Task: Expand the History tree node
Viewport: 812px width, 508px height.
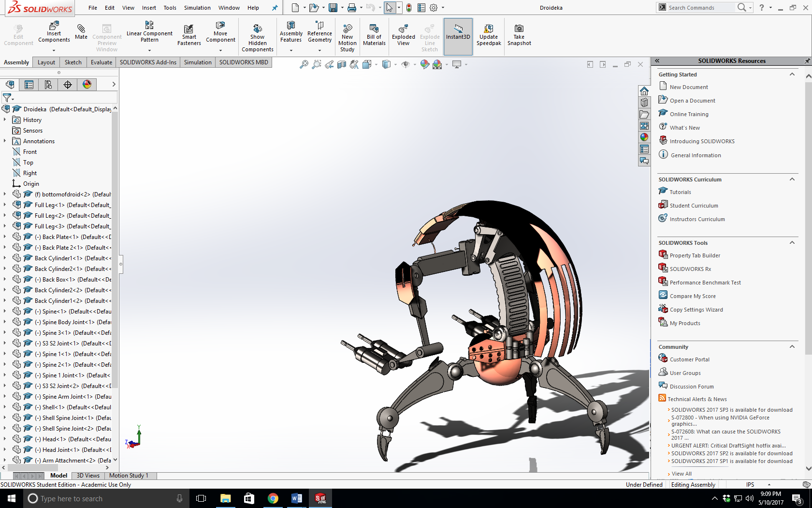Action: (x=5, y=120)
